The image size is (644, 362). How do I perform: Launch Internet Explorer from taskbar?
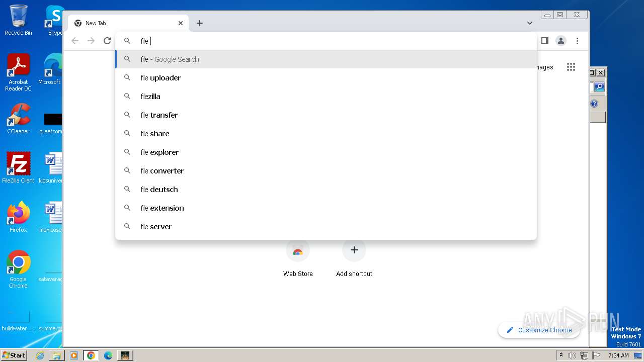coord(40,355)
